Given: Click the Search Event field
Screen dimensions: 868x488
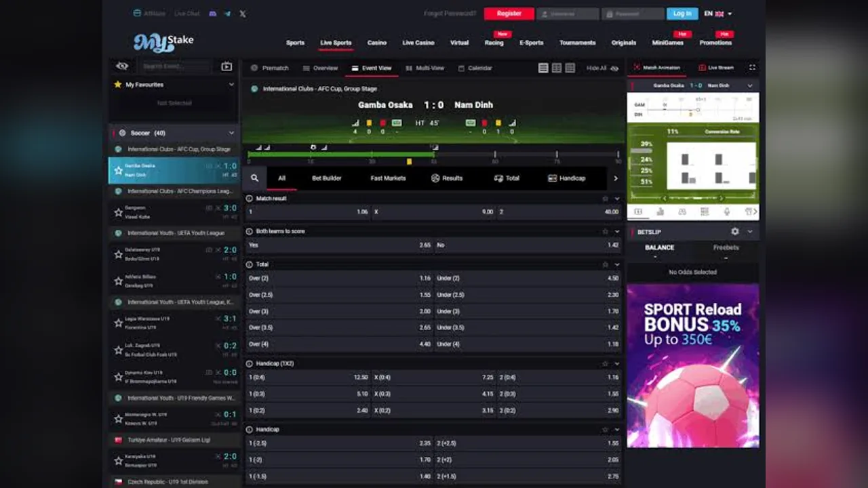Looking at the screenshot, I should click(176, 66).
